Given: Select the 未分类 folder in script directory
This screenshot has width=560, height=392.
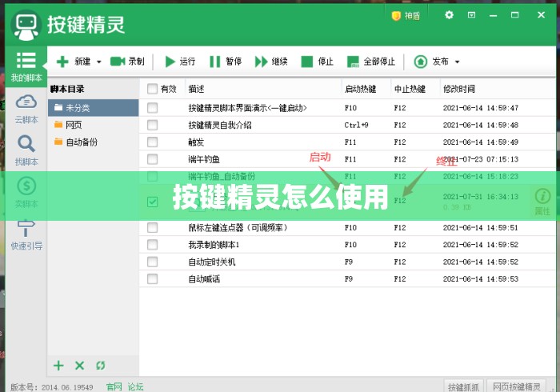Looking at the screenshot, I should point(94,108).
